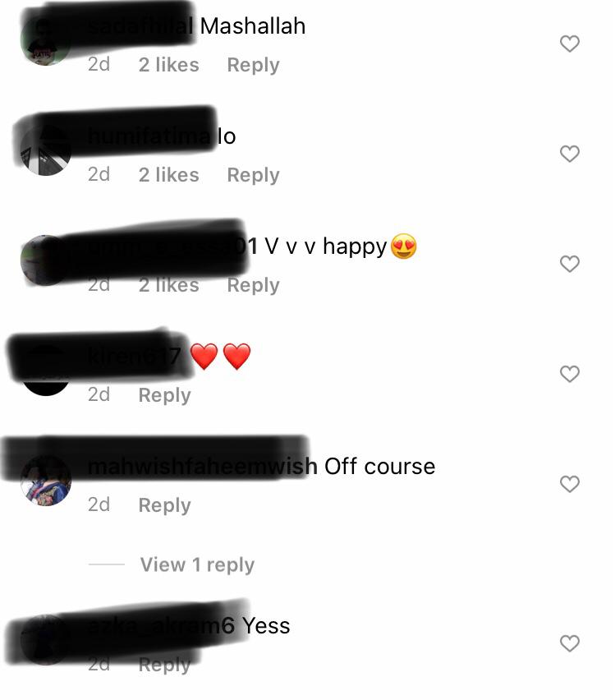Screen dimensions: 615x700
Task: Reply to the Mashallah comment
Action: point(253,65)
